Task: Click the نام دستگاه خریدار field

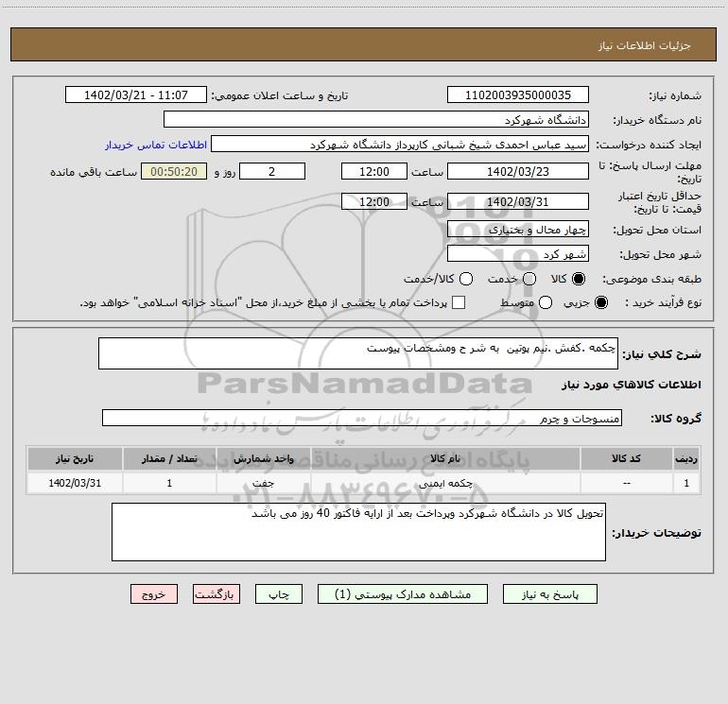Action: tap(376, 119)
